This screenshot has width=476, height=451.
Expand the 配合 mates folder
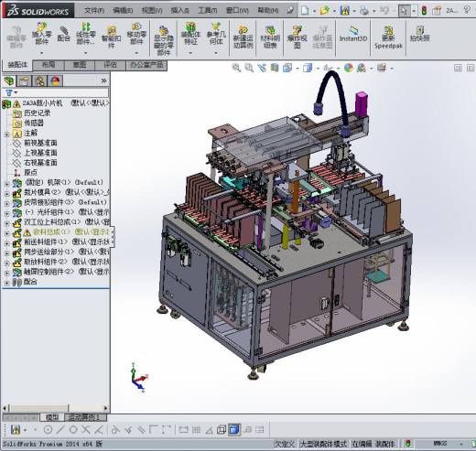(6, 283)
